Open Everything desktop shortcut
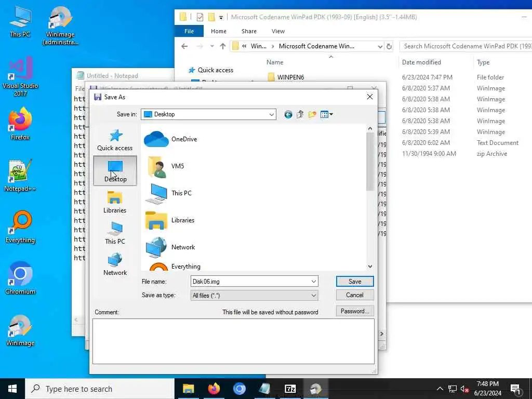The height and width of the screenshot is (399, 532). pos(20,227)
